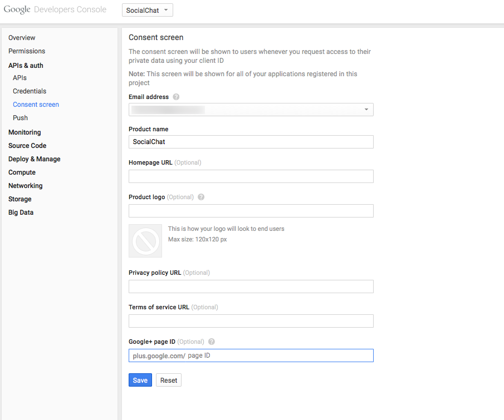Save the consent screen settings
The width and height of the screenshot is (504, 420).
140,380
